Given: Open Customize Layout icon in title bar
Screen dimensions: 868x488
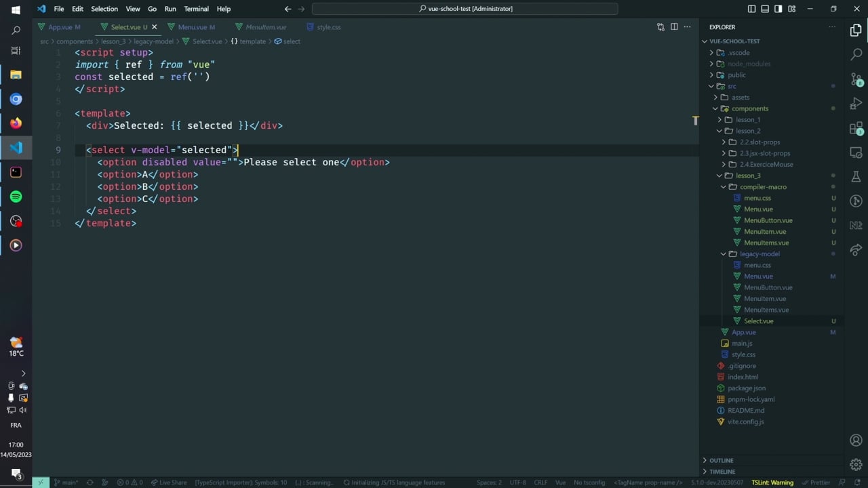Looking at the screenshot, I should pos(791,9).
